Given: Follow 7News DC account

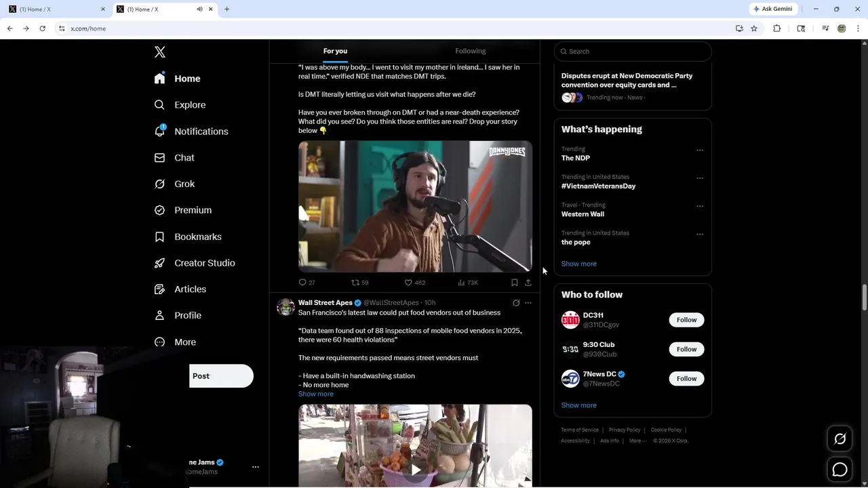Looking at the screenshot, I should pos(686,378).
